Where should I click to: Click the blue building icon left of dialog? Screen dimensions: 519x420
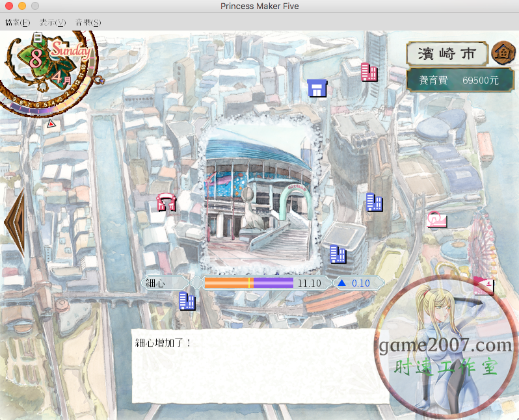tap(187, 301)
